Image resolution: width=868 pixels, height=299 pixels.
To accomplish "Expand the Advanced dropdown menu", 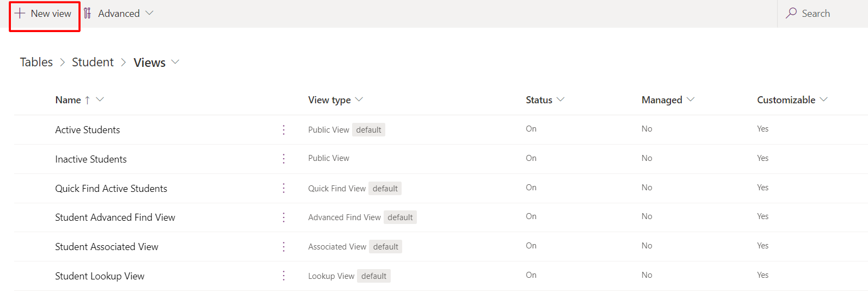I will 149,14.
